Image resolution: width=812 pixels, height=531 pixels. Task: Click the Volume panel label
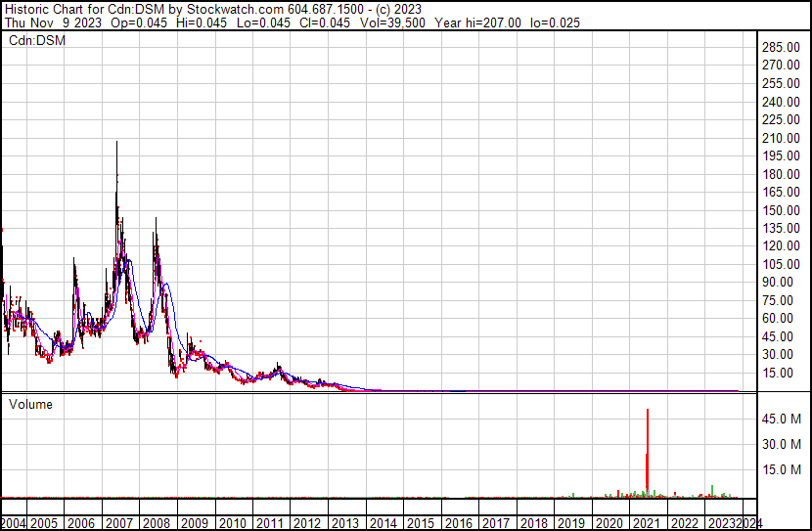pyautogui.click(x=30, y=404)
